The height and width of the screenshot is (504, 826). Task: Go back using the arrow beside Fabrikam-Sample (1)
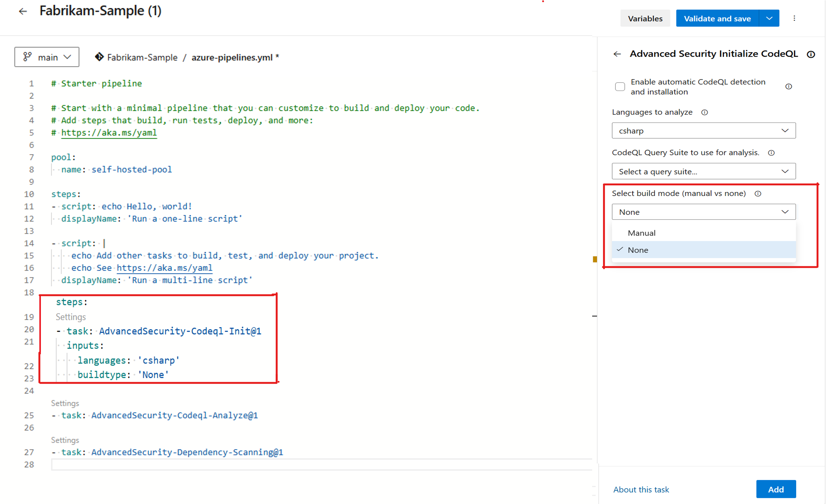22,11
